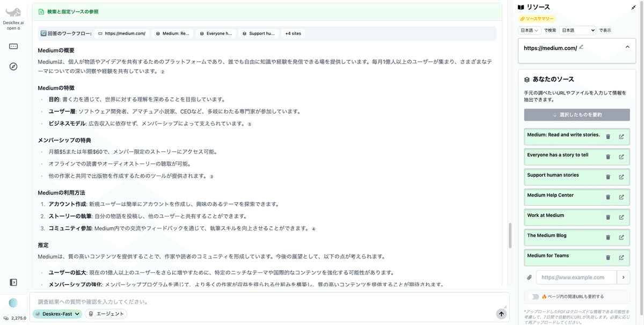
Task: Open 'Everyone has a story to tell' externally
Action: click(x=621, y=157)
